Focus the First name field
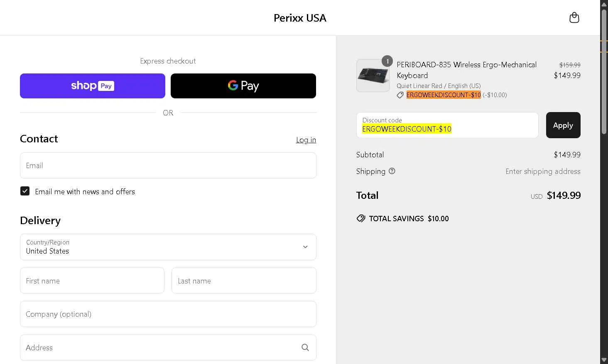The height and width of the screenshot is (364, 608). pos(92,281)
